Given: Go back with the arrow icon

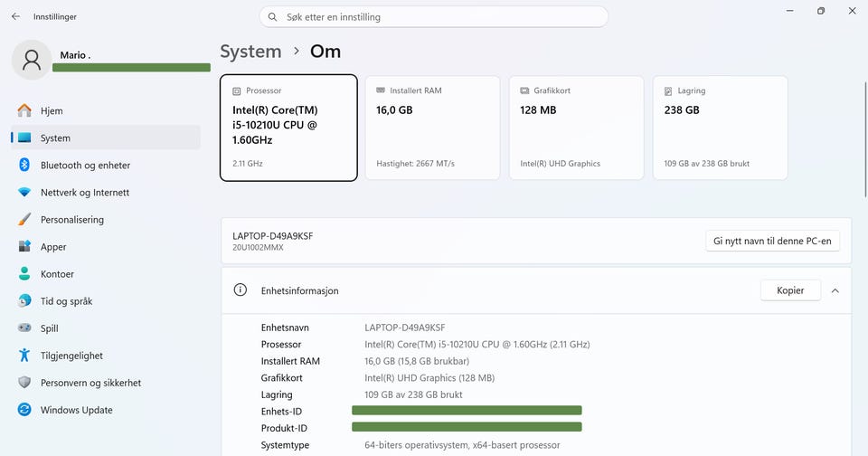Looking at the screenshot, I should [x=15, y=16].
